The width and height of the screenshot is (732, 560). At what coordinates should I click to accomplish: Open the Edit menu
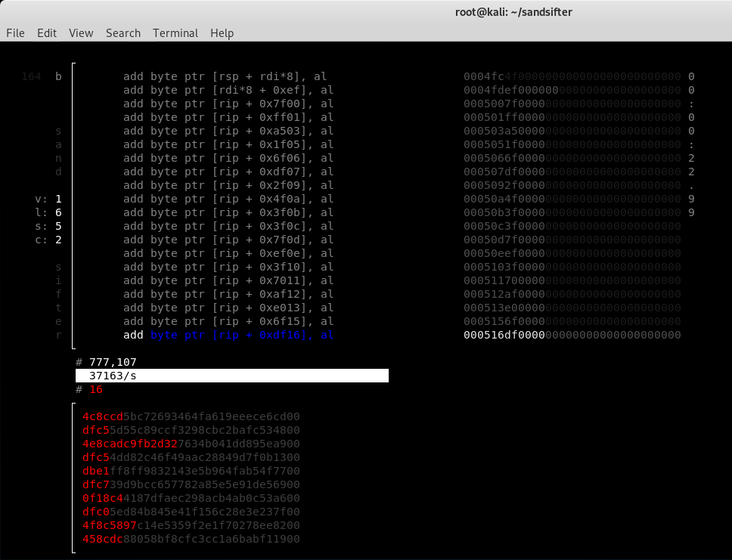tap(46, 33)
